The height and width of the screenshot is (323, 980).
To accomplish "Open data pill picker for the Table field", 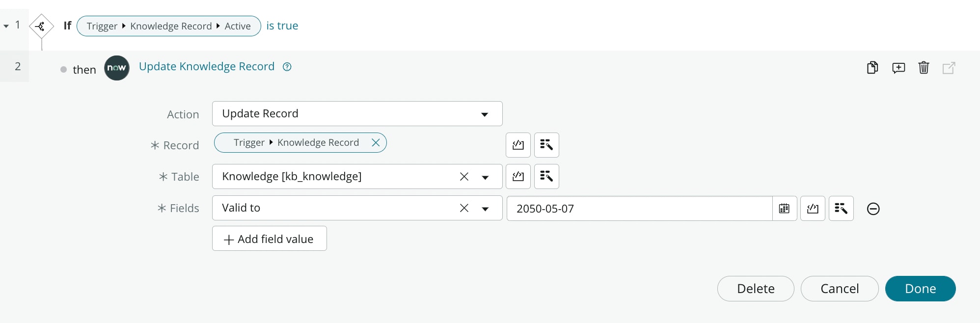I will [546, 176].
